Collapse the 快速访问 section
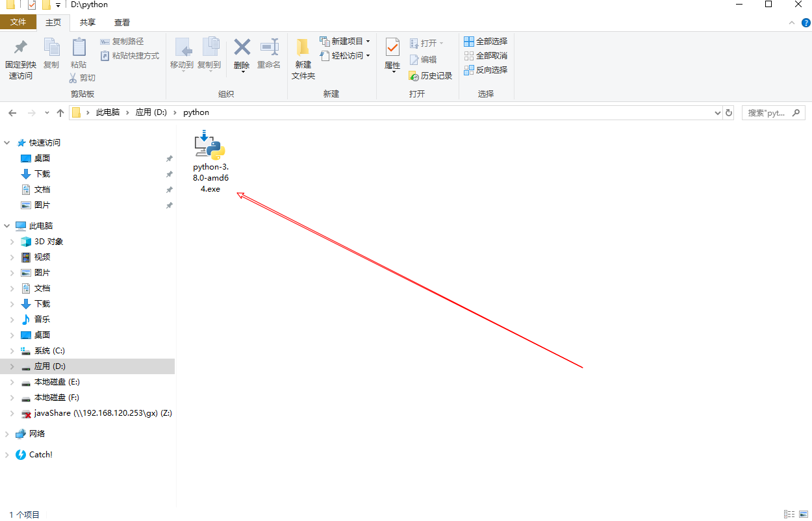Screen dimensions: 812x521 click(x=6, y=142)
